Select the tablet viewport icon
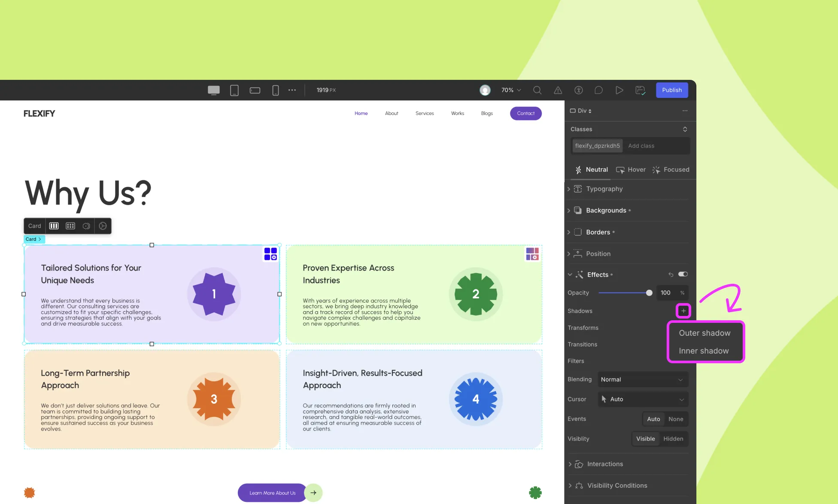The image size is (838, 504). 234,90
